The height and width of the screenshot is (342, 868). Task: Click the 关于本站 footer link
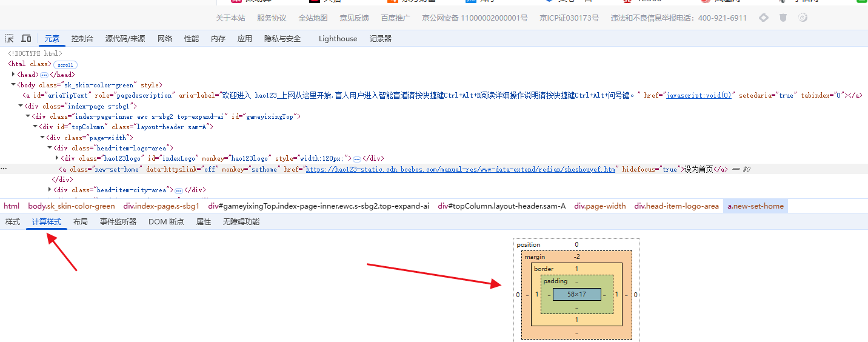[x=231, y=18]
